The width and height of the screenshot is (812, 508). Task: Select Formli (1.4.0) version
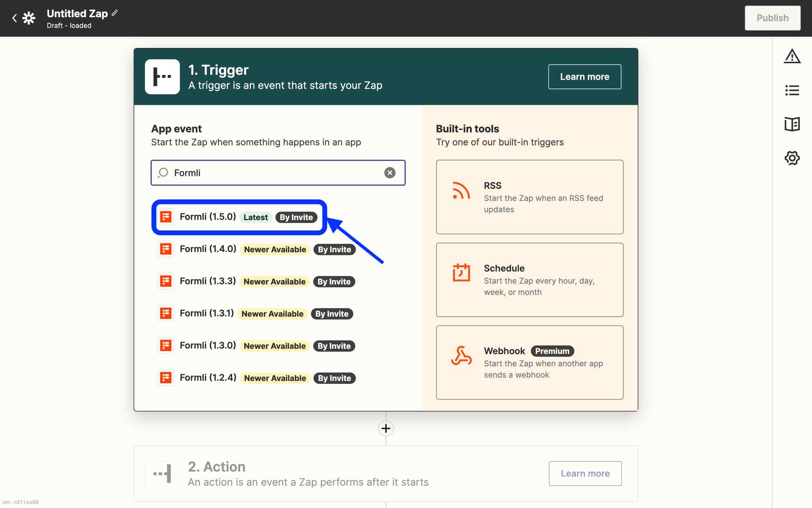coord(208,249)
